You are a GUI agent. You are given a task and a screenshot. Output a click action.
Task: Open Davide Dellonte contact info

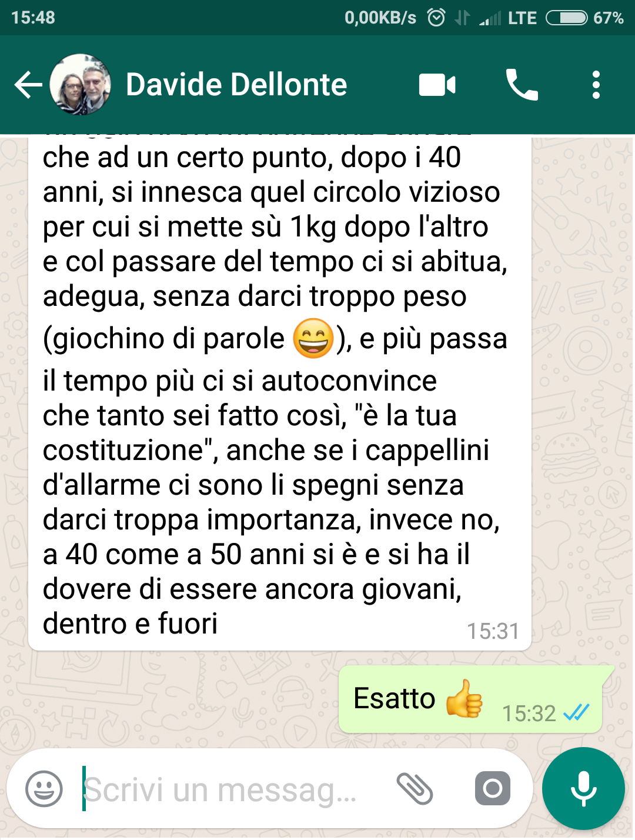pos(236,85)
